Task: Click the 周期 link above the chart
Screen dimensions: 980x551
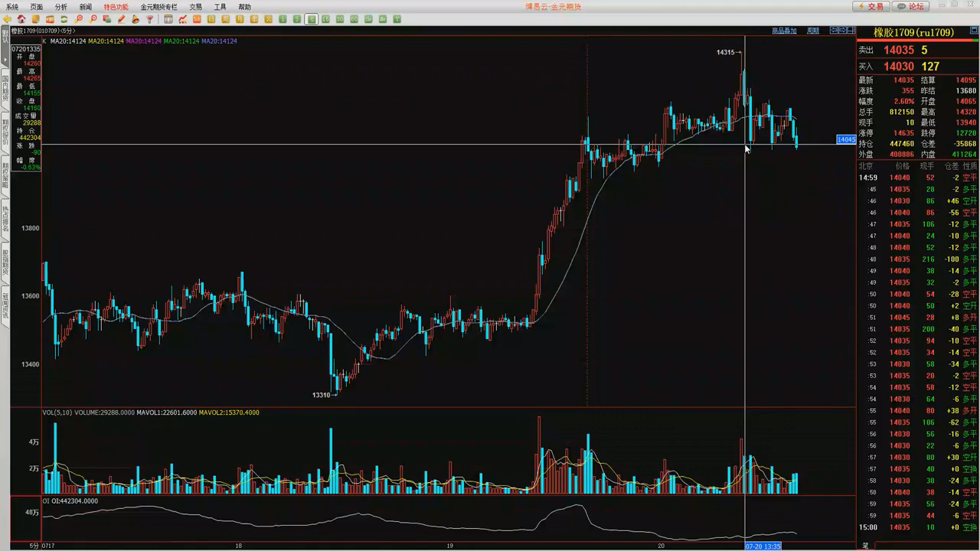Action: [813, 31]
